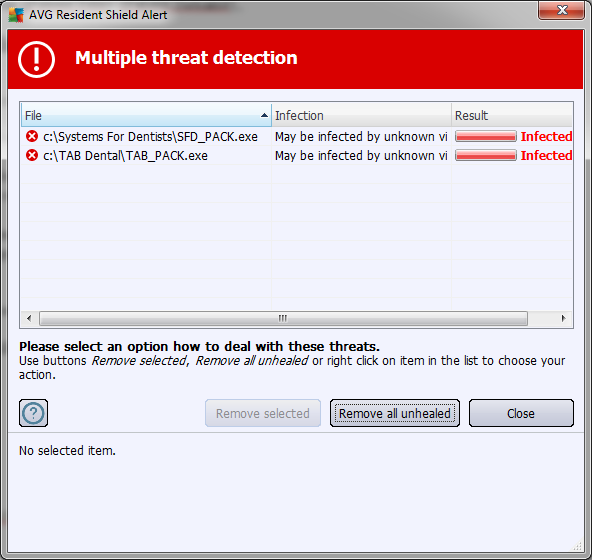Click the red X icon beside TAB_PACK.exe
This screenshot has width=592, height=560.
click(32, 155)
